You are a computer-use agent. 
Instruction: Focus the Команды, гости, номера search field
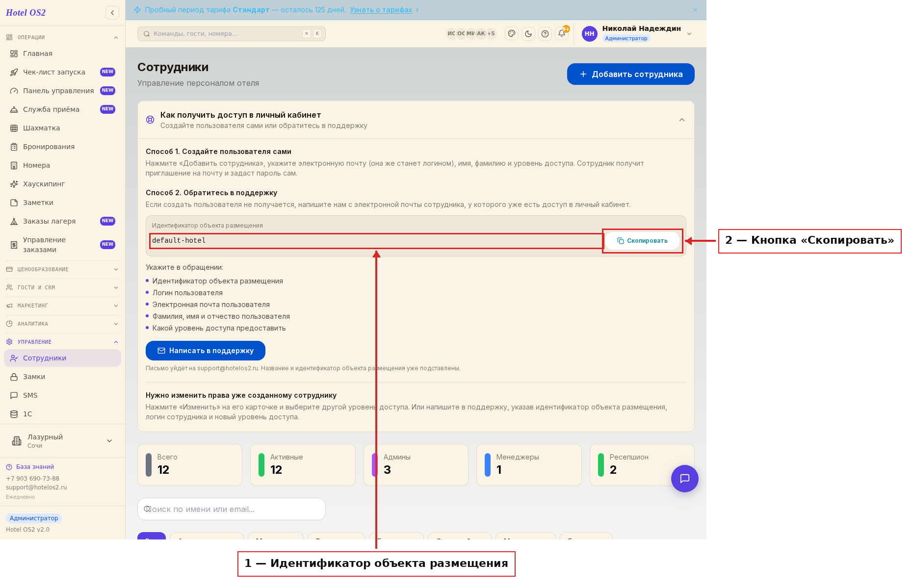232,34
